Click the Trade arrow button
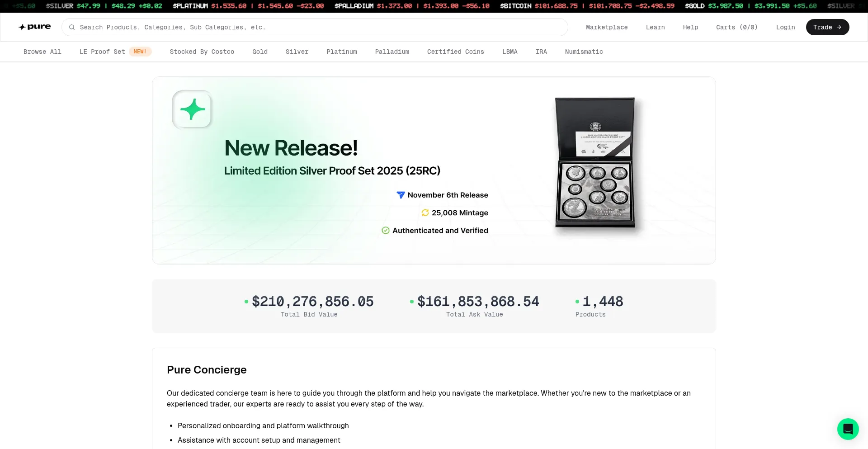This screenshot has width=868, height=449. click(827, 27)
